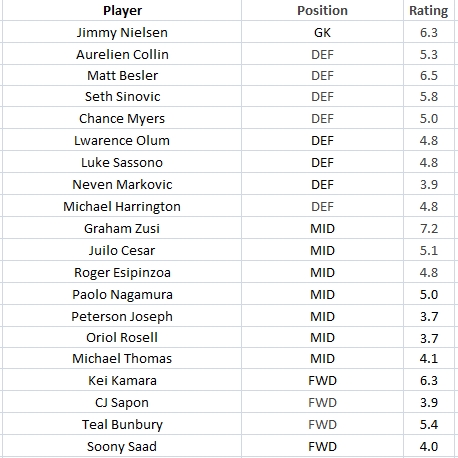Select the Michael Harrington cell

click(122, 206)
